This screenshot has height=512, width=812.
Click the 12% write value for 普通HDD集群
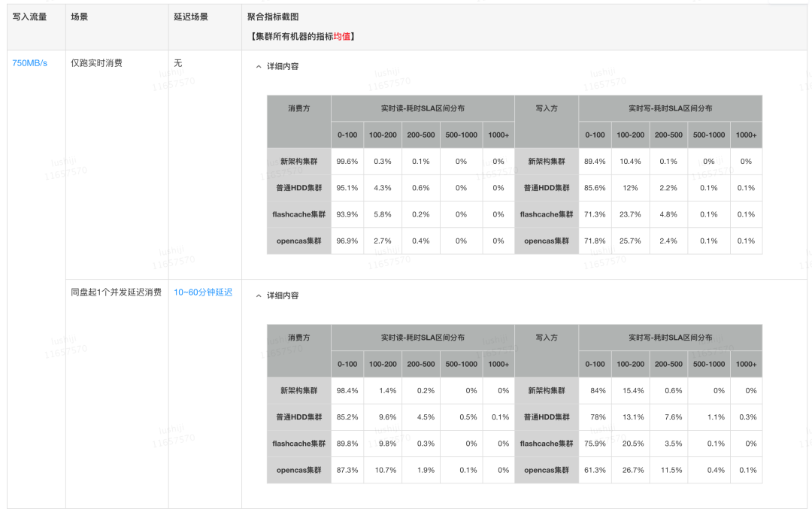tap(630, 188)
